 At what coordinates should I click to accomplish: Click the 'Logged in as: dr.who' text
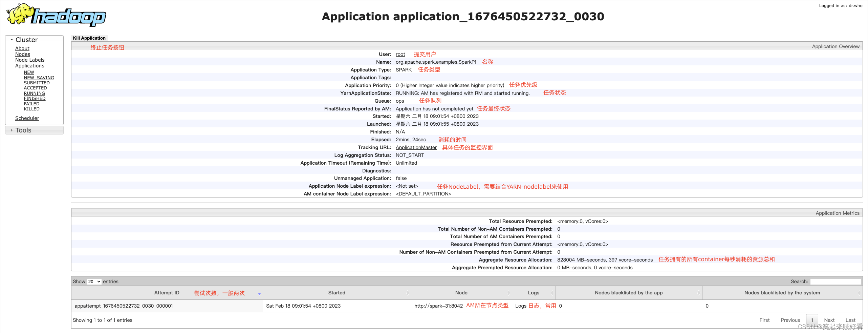coord(841,6)
